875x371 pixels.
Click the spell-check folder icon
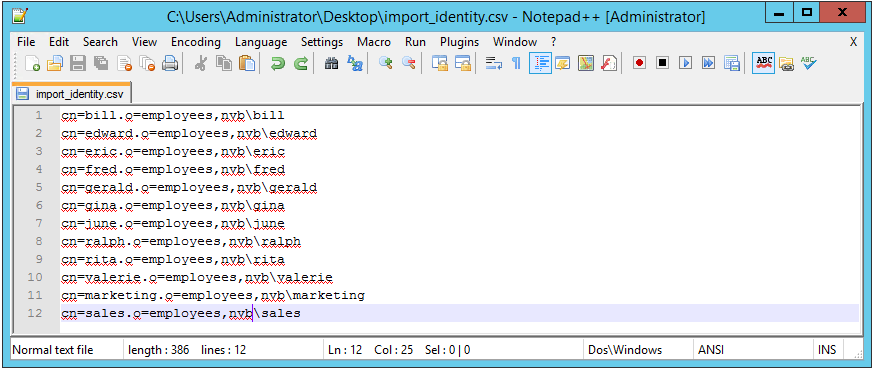pyautogui.click(x=786, y=63)
